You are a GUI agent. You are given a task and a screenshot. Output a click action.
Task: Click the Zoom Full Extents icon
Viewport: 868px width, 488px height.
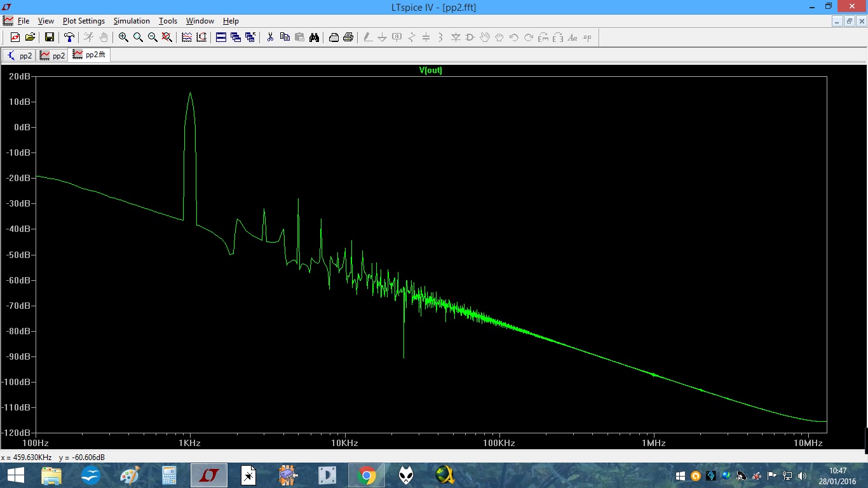(167, 37)
